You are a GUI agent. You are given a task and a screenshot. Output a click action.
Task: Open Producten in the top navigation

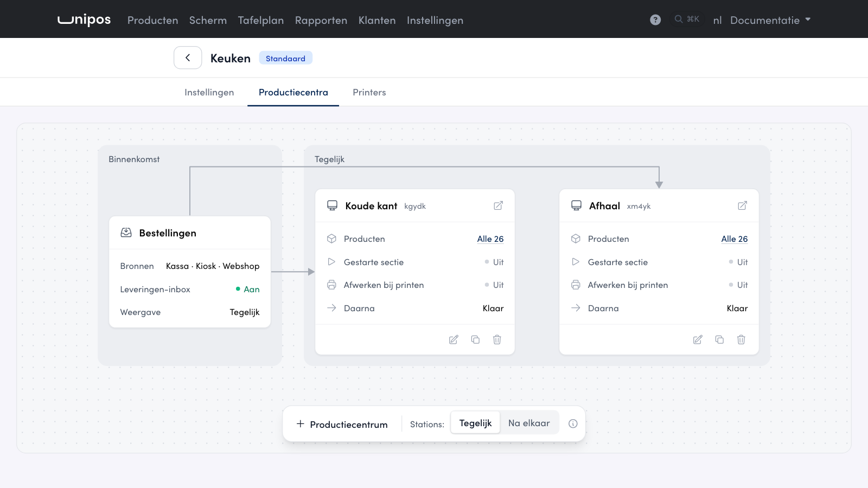coord(153,20)
